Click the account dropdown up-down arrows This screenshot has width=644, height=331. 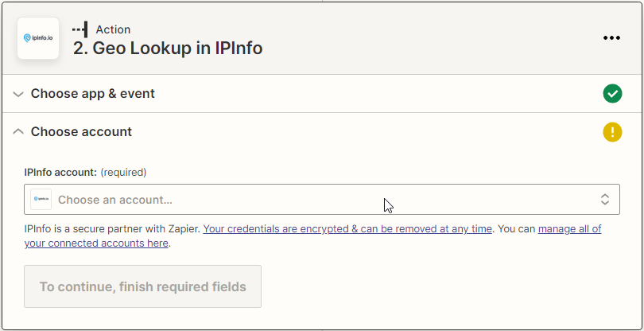coord(605,199)
